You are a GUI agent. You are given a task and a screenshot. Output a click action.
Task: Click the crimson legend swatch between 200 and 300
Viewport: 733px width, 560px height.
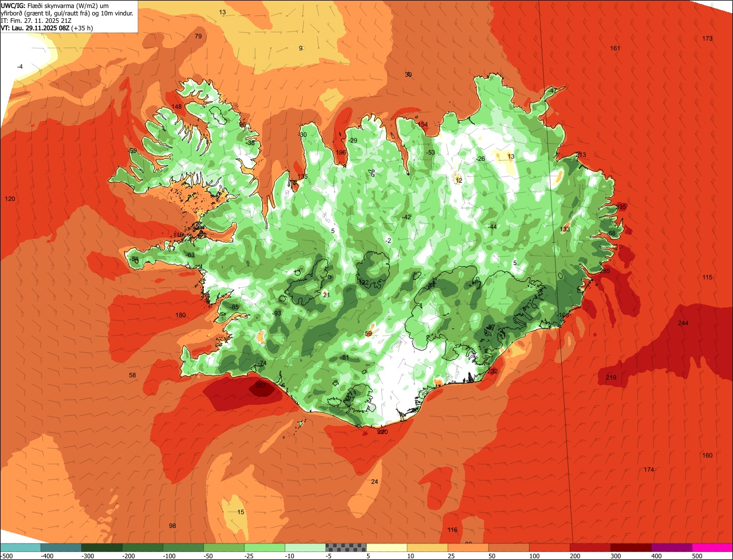click(x=589, y=547)
